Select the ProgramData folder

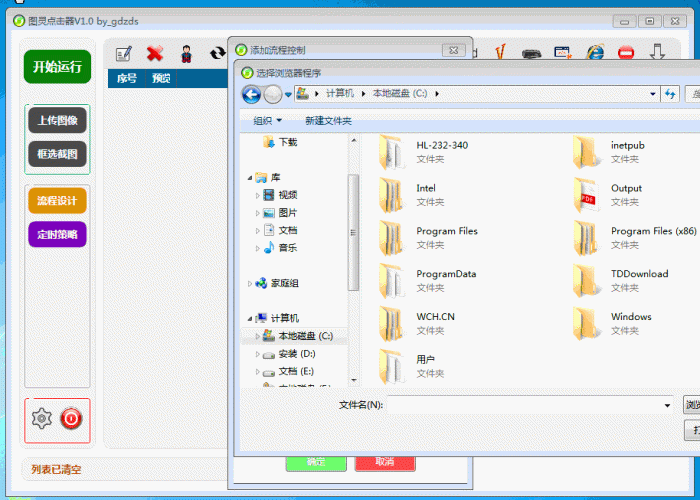[x=427, y=280]
